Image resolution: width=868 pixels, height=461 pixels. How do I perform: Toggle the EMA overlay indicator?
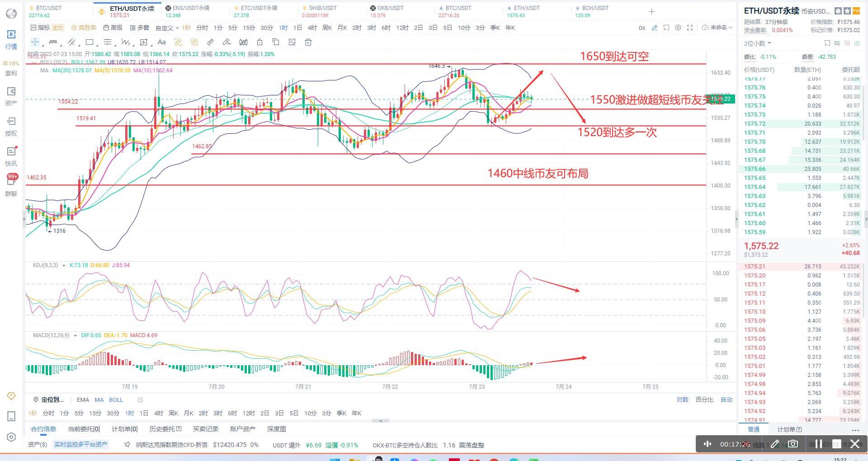pos(83,400)
